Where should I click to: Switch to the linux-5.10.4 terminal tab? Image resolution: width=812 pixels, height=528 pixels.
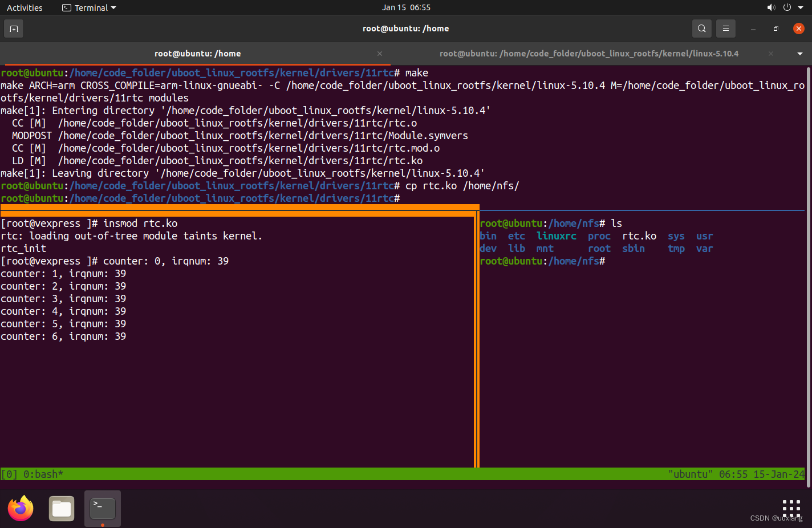pyautogui.click(x=589, y=54)
